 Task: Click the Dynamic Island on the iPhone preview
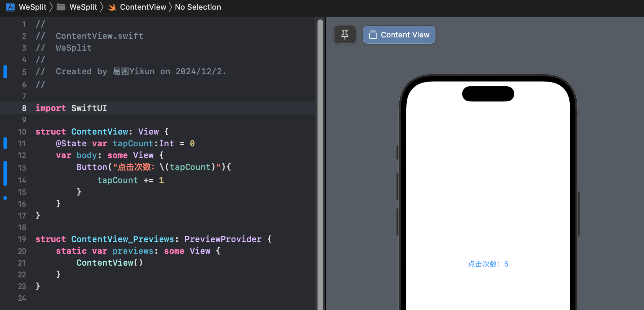(x=488, y=94)
